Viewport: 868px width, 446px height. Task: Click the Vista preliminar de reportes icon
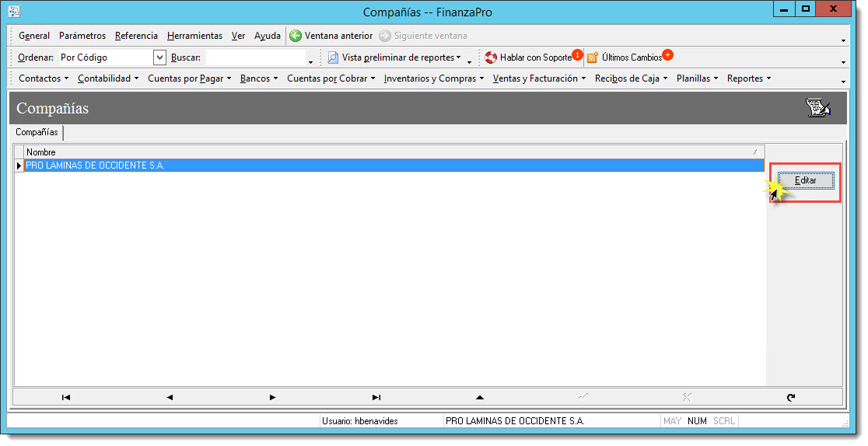click(333, 57)
